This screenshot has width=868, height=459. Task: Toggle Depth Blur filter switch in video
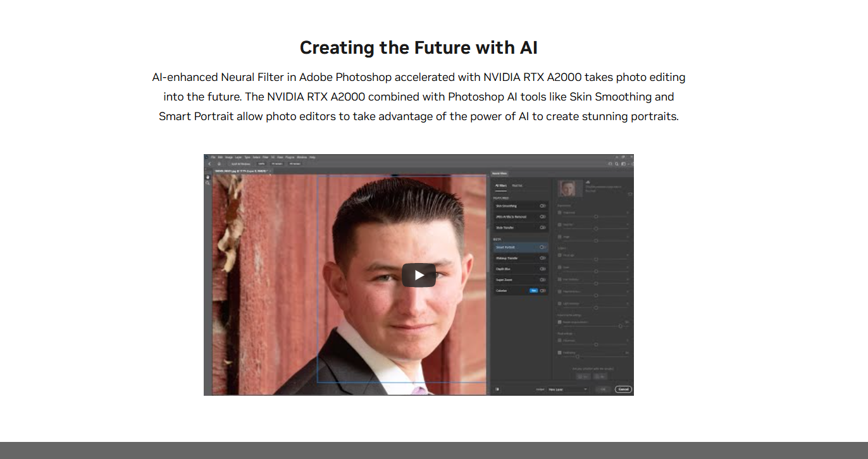(543, 269)
